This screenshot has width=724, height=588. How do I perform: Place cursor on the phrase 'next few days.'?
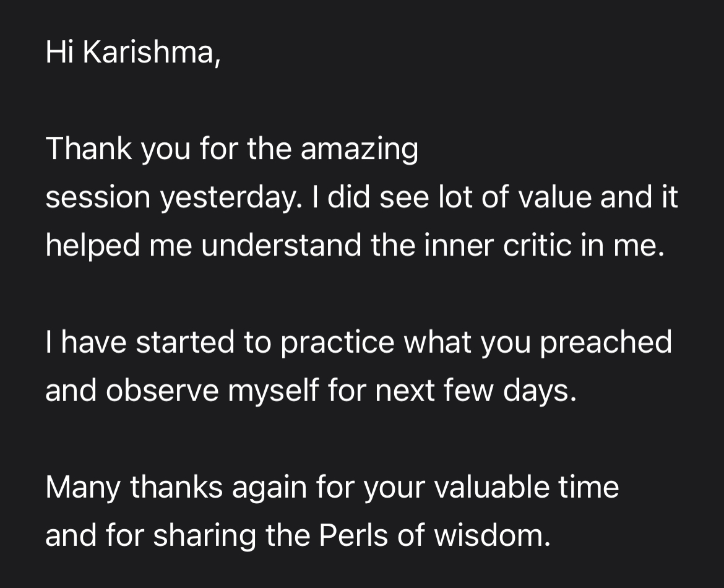point(476,391)
